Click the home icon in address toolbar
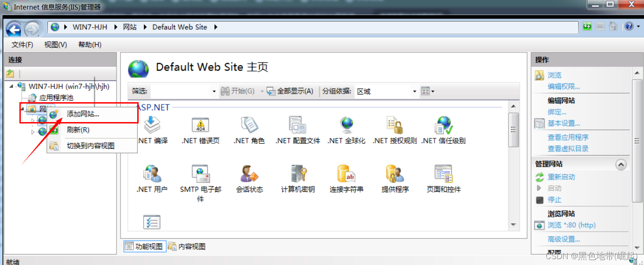Viewport: 644px width, 265px height. pos(613,27)
